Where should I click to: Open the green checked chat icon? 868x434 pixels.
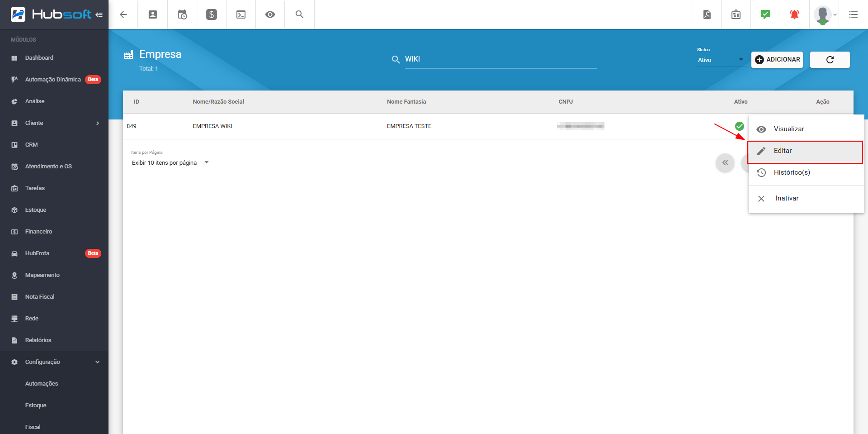[765, 14]
